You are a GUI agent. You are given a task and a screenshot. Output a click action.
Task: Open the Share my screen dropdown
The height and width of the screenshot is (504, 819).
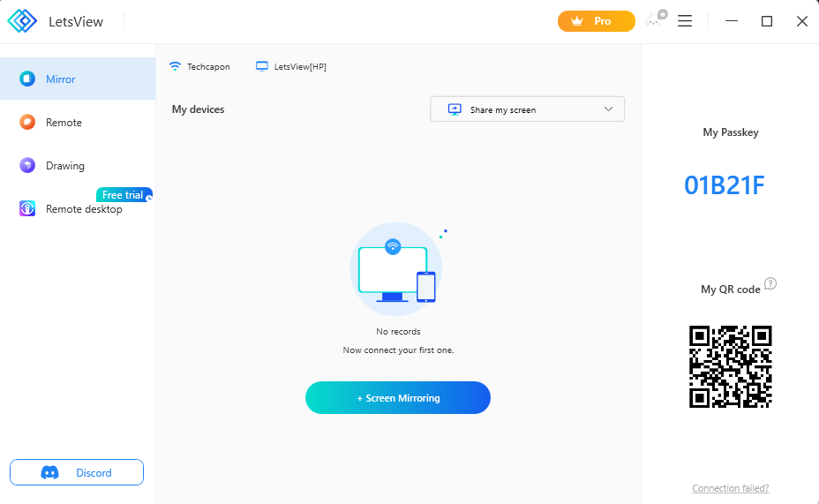527,109
